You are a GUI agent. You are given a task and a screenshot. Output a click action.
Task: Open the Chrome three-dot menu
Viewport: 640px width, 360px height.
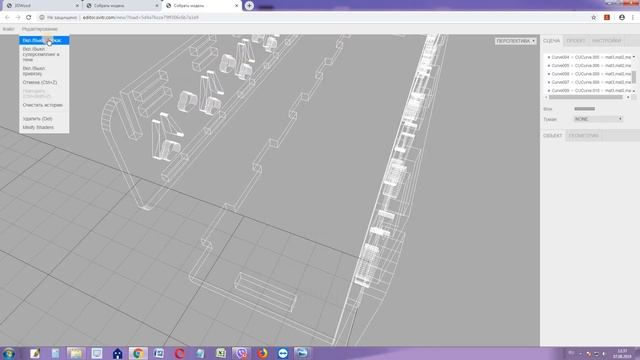[x=633, y=18]
